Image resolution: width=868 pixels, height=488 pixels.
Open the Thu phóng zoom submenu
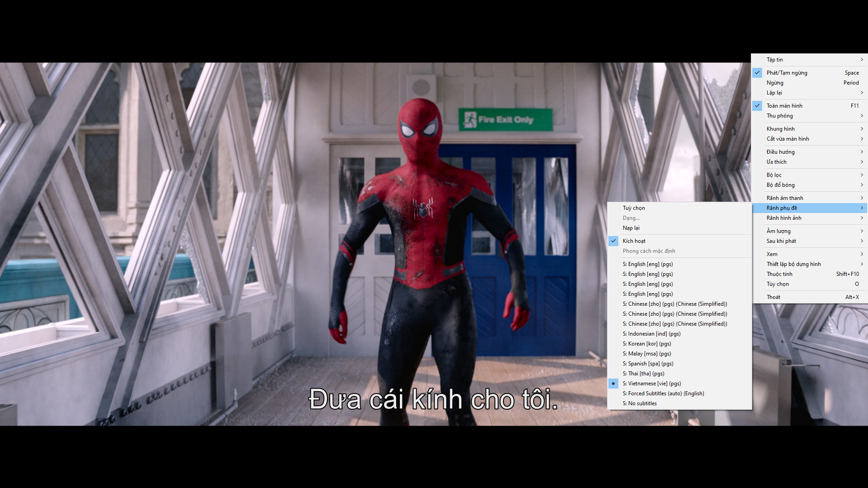[810, 116]
